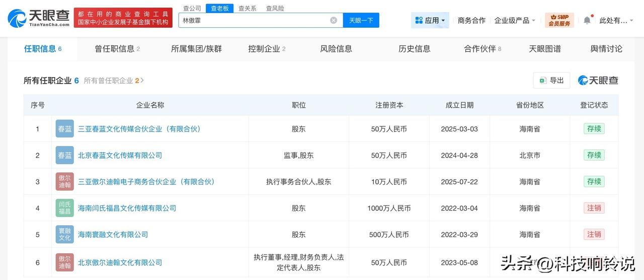644x280 pixels.
Task: Open the 舆情讨论 tab
Action: click(606, 49)
